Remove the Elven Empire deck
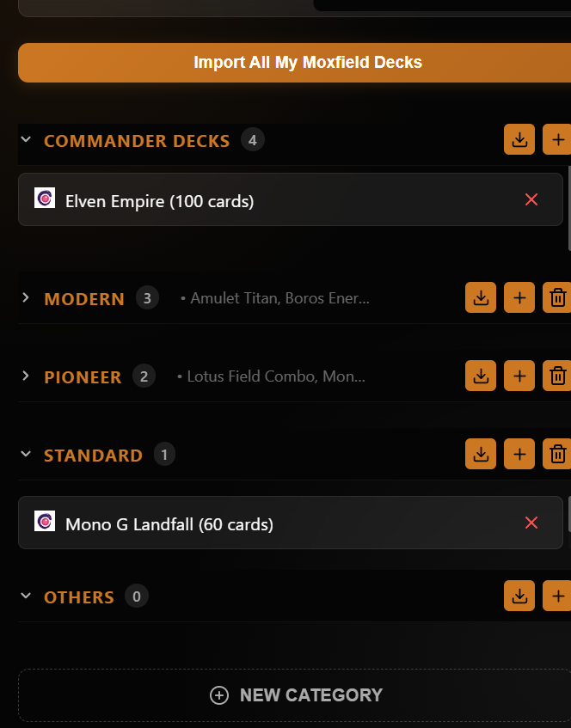 (531, 199)
